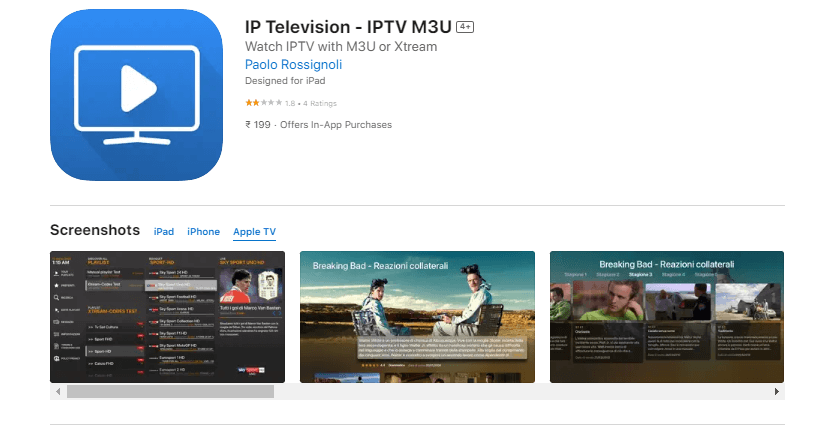Click the Screenshots section heading

95,230
